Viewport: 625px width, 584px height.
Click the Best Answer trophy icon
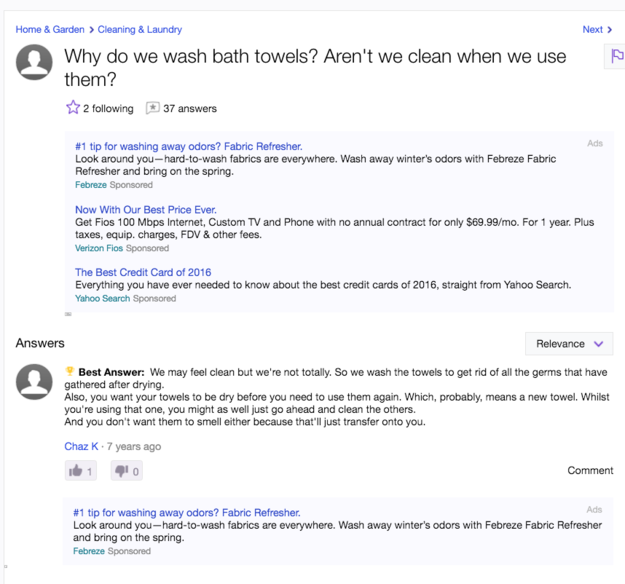click(x=70, y=371)
